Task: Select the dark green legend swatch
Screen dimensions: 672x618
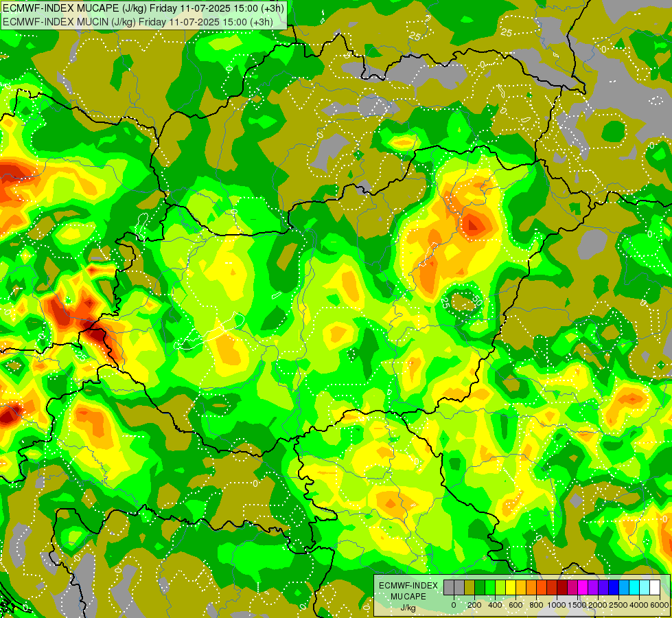Action: tap(480, 588)
